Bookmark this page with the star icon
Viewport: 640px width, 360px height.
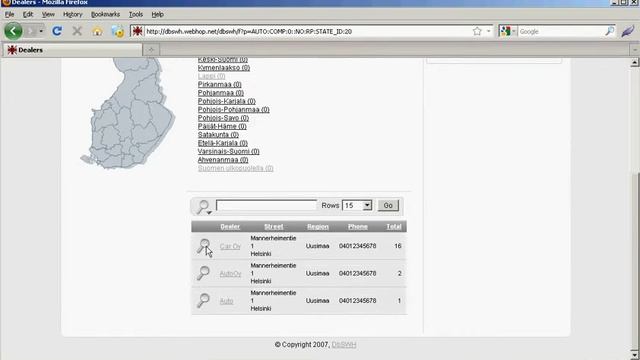point(477,31)
